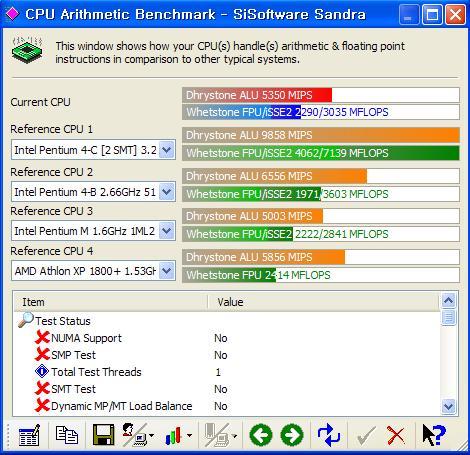Click the Intel Pentium M 1.6GHz combo field
This screenshot has width=470, height=455.
93,231
